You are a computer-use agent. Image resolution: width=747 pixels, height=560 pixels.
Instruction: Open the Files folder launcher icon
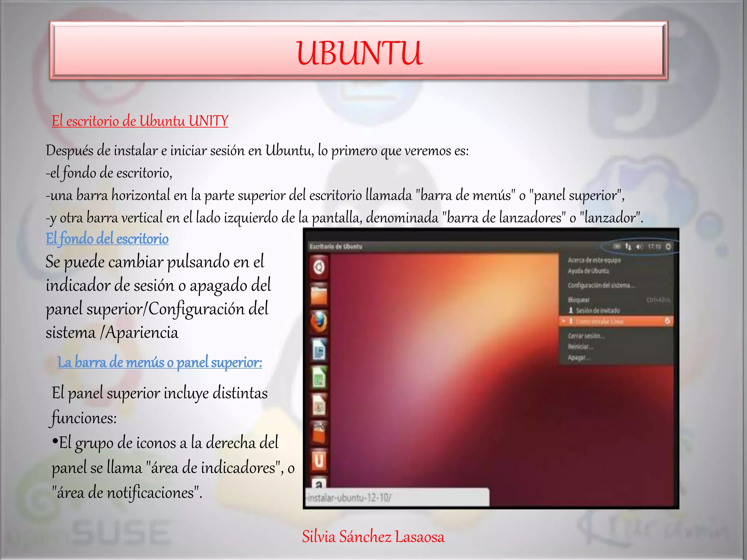coord(319,295)
